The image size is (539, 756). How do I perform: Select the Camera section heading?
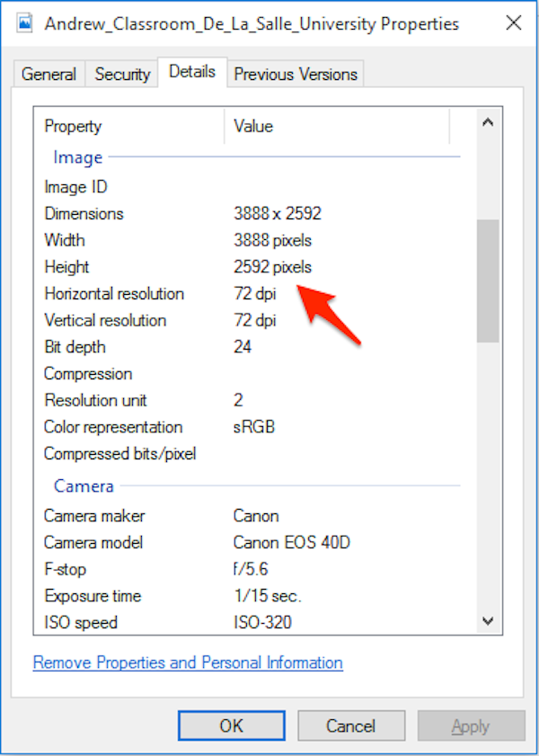click(x=83, y=486)
